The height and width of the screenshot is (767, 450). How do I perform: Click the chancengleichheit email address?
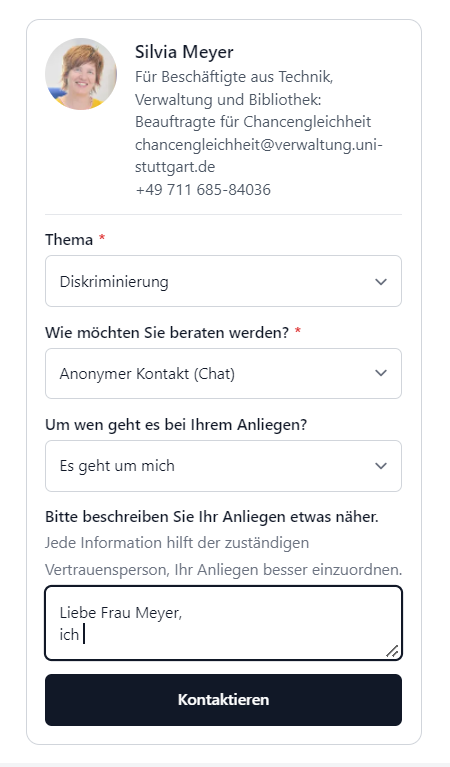[x=258, y=156]
